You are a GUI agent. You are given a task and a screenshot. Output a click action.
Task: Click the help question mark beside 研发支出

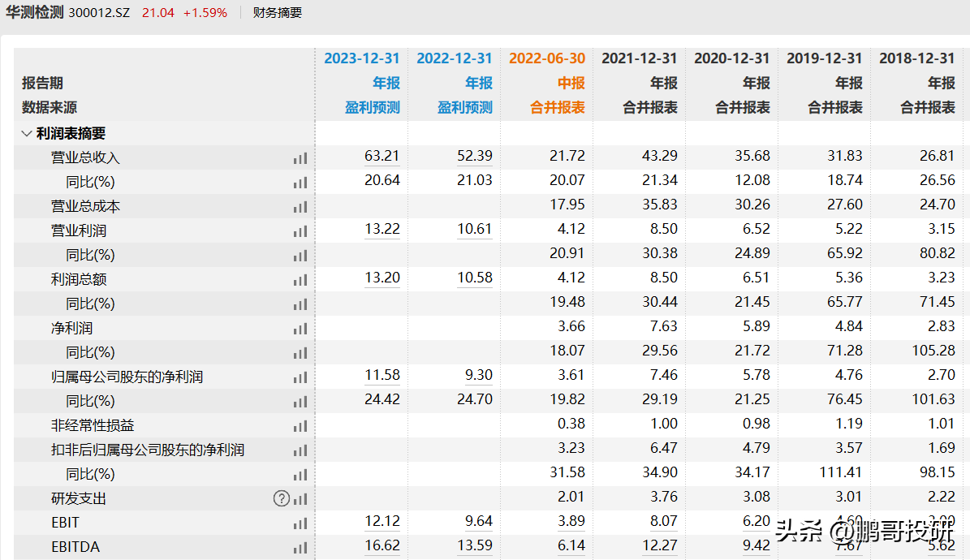click(x=282, y=499)
